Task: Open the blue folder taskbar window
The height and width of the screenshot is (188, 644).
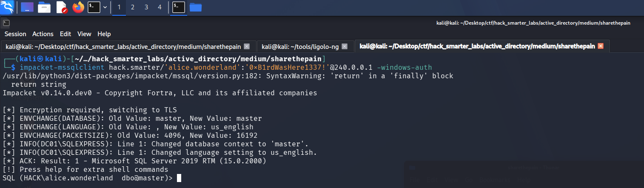Action: [x=195, y=7]
